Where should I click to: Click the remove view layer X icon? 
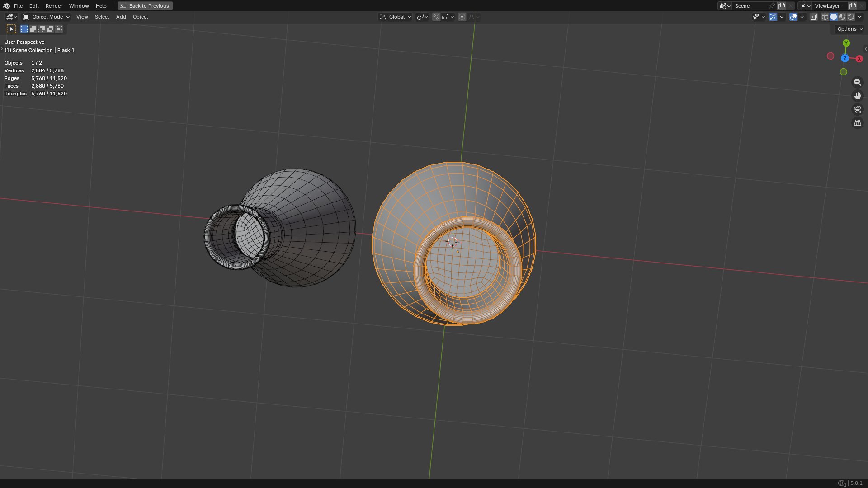[x=862, y=6]
